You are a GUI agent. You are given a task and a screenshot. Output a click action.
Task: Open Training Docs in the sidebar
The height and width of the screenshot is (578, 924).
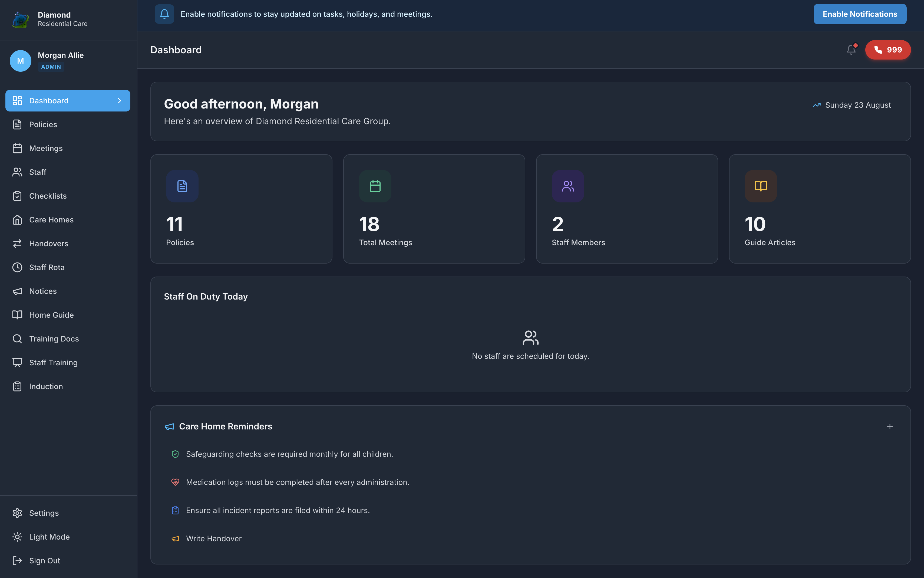[68, 339]
